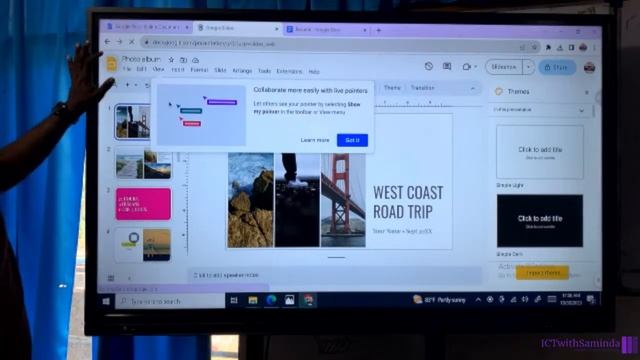This screenshot has height=360, width=640.
Task: Open the Format menu
Action: tap(199, 70)
